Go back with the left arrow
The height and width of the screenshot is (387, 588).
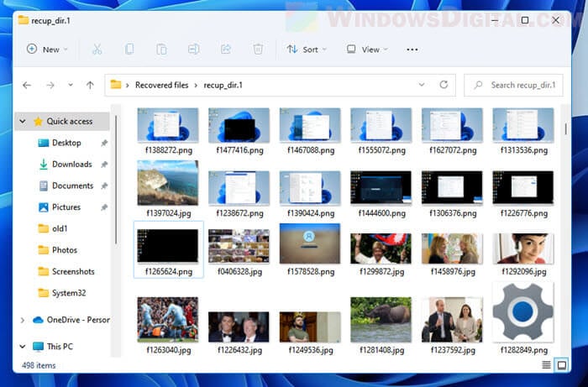pyautogui.click(x=27, y=85)
